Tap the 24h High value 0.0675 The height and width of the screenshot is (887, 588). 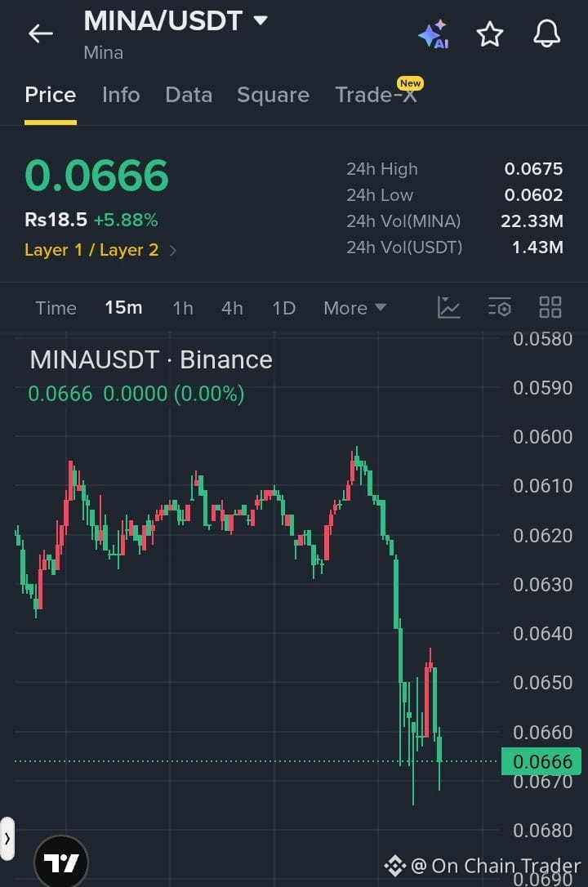click(533, 168)
